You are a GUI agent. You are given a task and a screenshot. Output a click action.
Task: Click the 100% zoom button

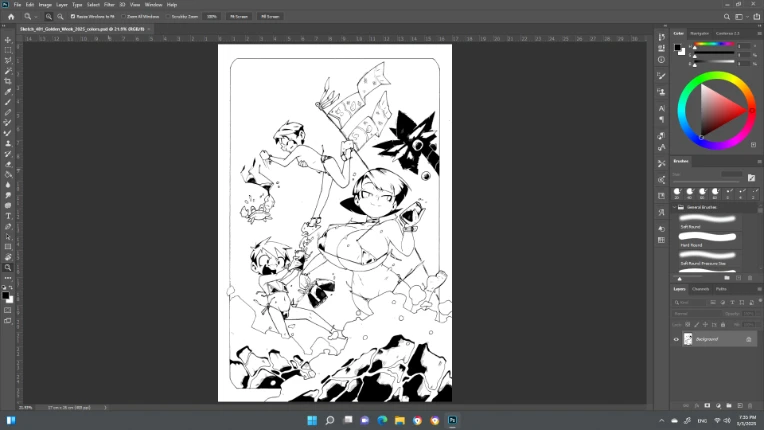pos(211,17)
